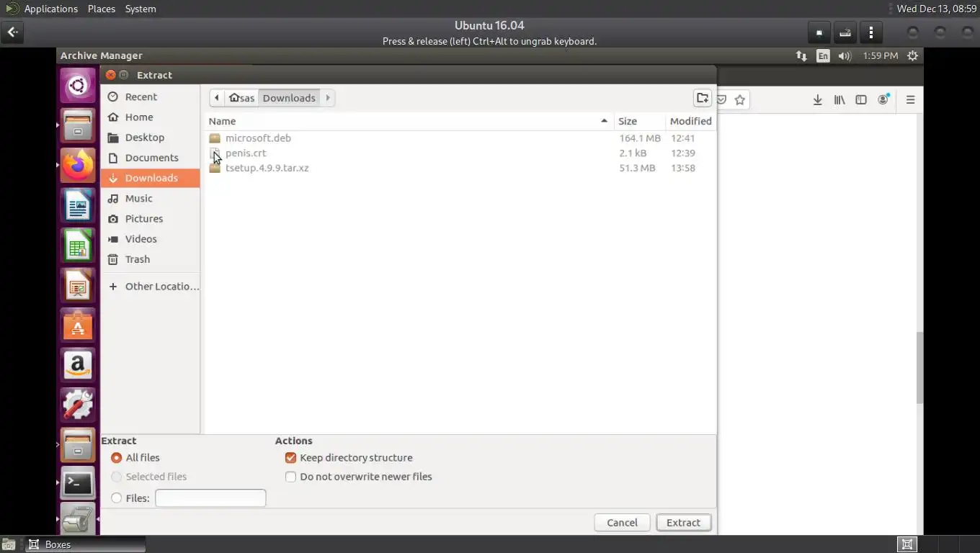Click Boxes keyboard shortcuts icon
The width and height of the screenshot is (980, 553).
coord(845,32)
